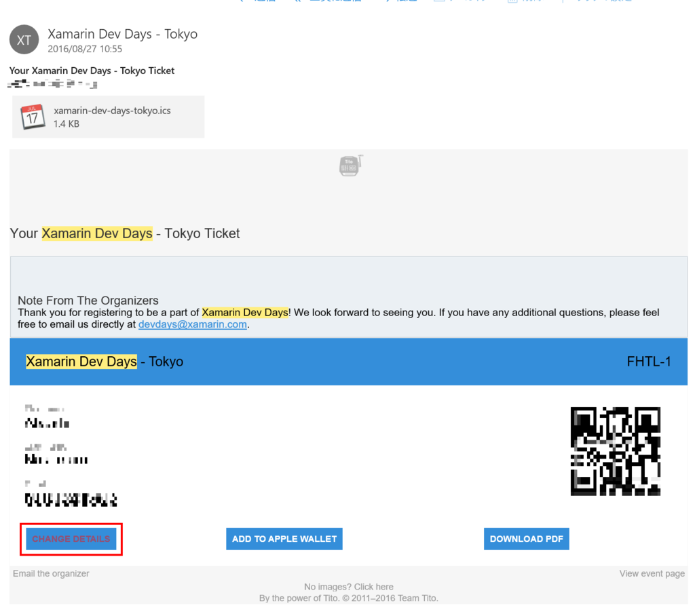Open the View event page link
The height and width of the screenshot is (616, 695).
(x=652, y=573)
